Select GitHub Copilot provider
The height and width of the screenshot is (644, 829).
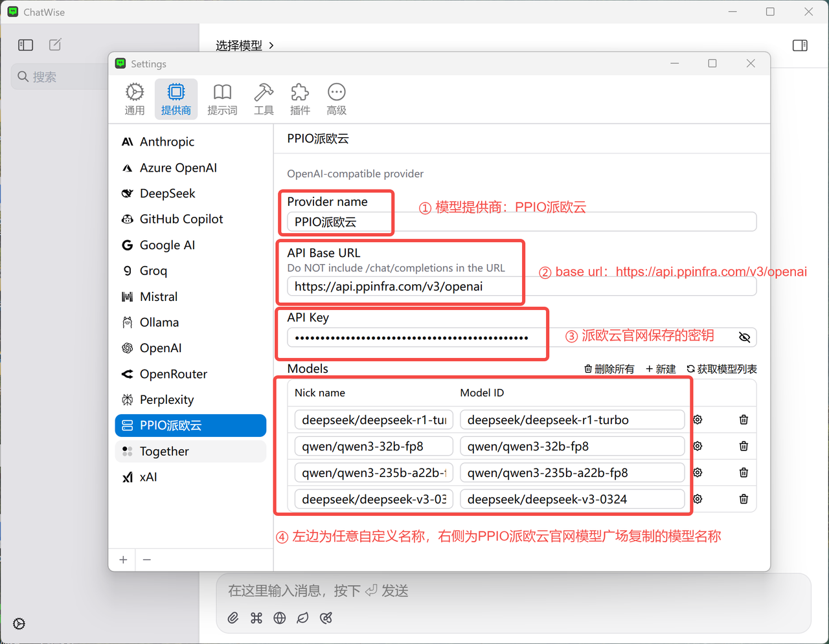pyautogui.click(x=190, y=219)
